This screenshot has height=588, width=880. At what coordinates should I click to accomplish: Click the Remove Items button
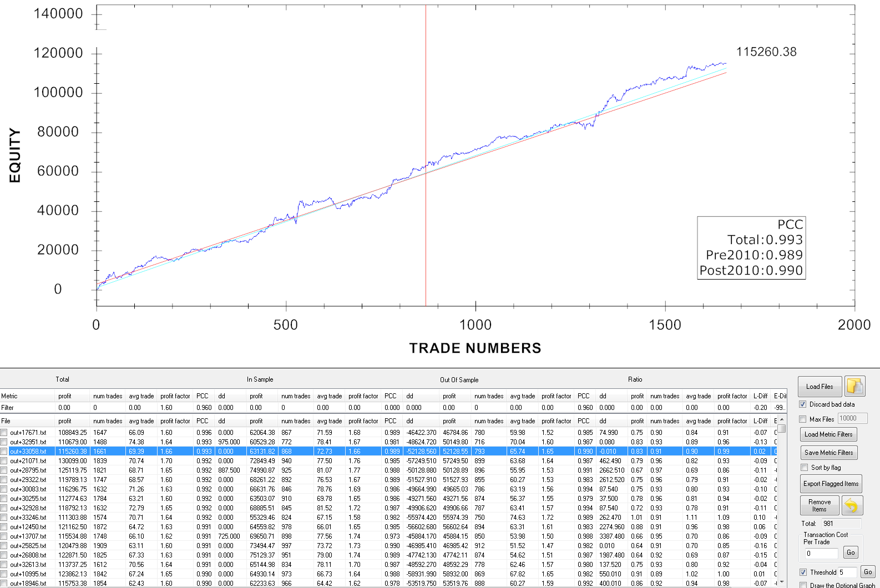820,505
